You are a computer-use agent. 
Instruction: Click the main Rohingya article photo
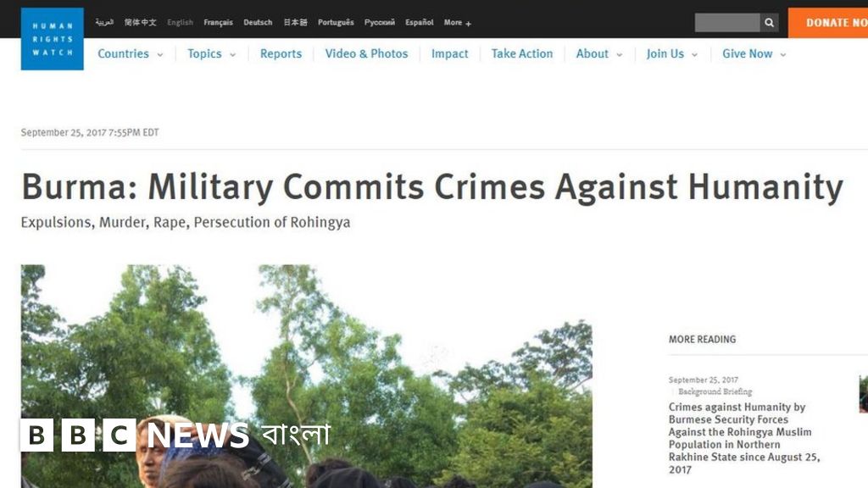(x=307, y=375)
